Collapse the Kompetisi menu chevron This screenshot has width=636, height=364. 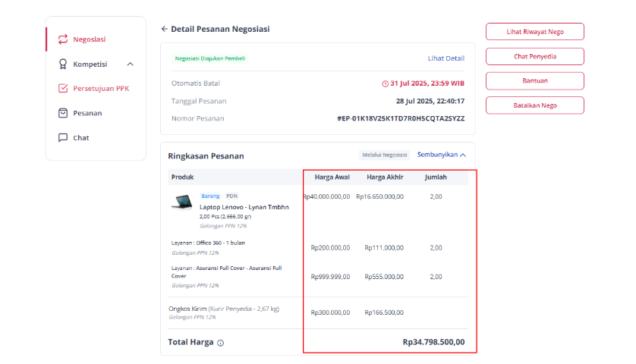coord(131,64)
